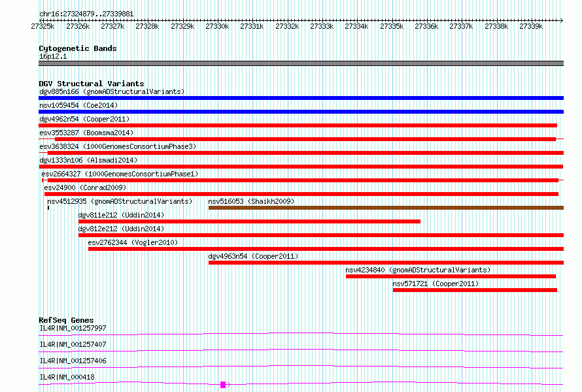Click the magenta exon box of IL4R NM_000418

[223, 385]
